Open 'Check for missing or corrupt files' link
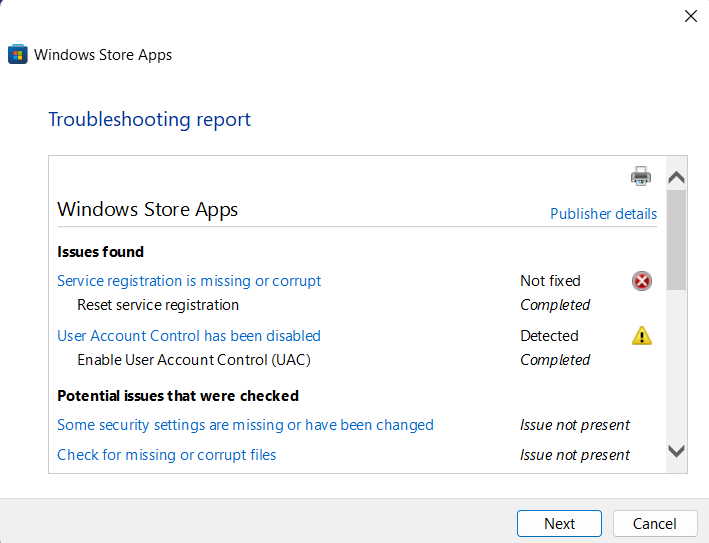The height and width of the screenshot is (543, 709). coord(166,455)
